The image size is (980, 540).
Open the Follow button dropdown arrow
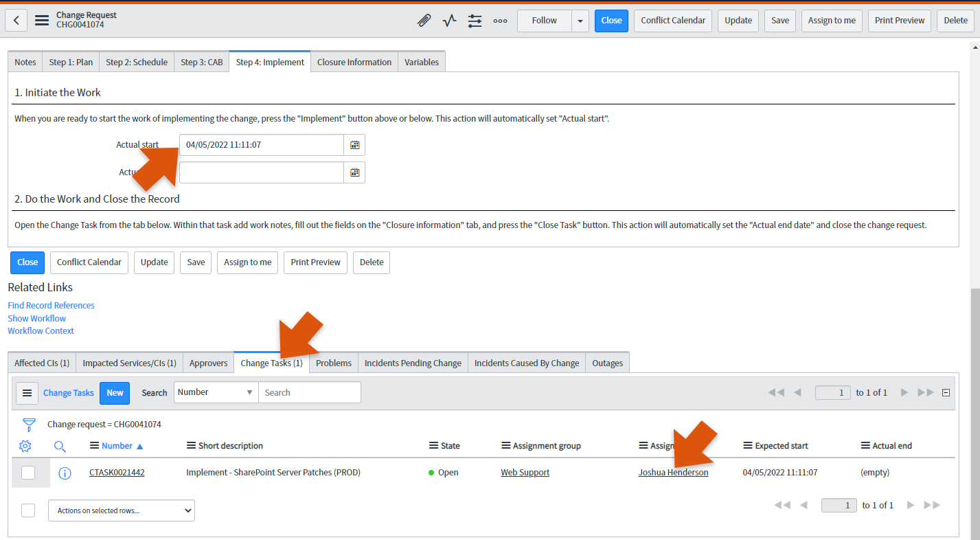pyautogui.click(x=580, y=21)
